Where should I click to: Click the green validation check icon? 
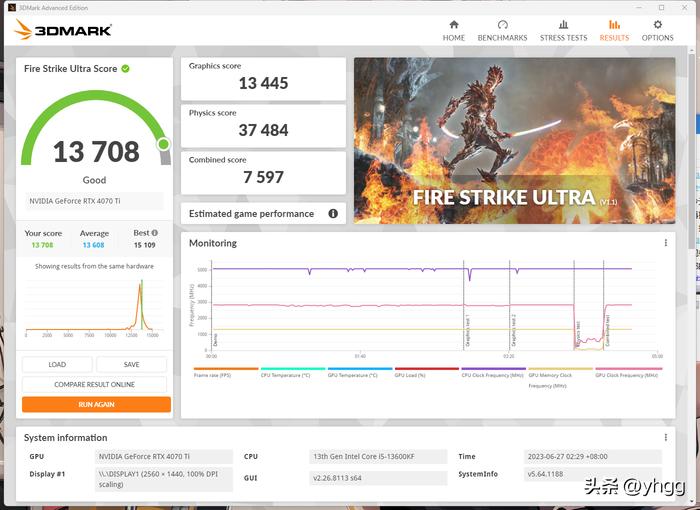pos(125,68)
